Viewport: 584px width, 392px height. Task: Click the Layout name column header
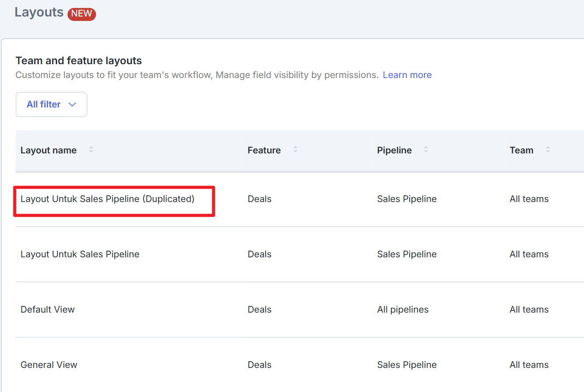[49, 150]
